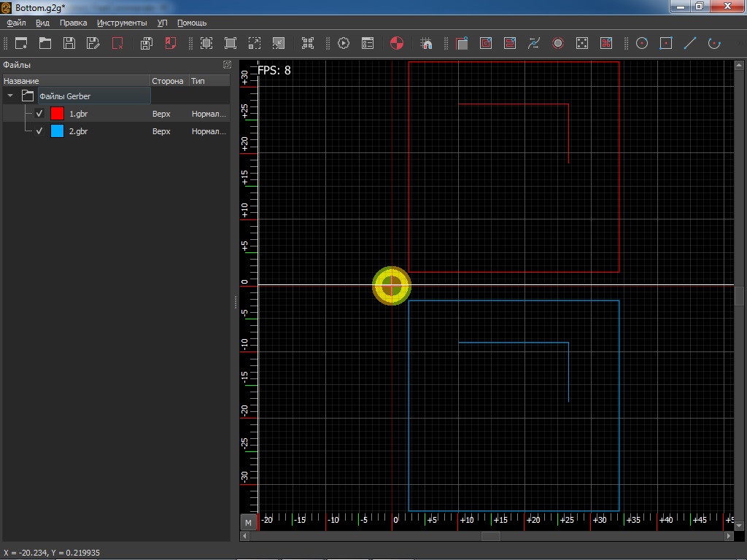Click the red close project icon
Viewport: 747px width, 560px height.
(x=117, y=43)
